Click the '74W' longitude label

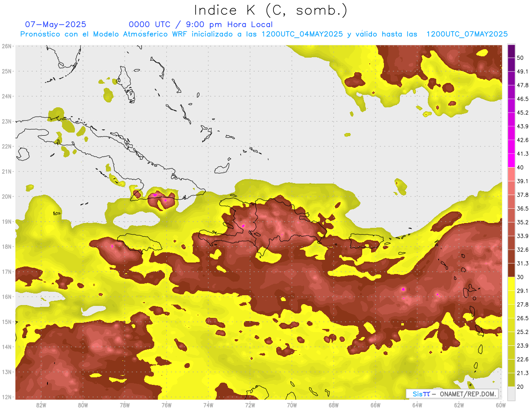click(x=208, y=405)
